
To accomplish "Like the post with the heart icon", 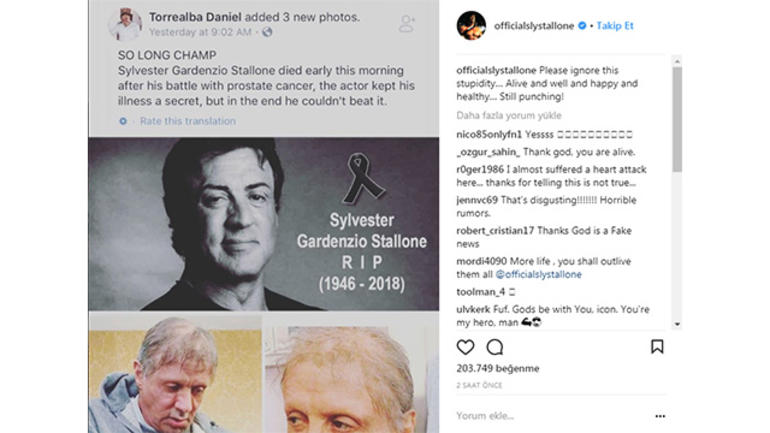I will point(465,347).
